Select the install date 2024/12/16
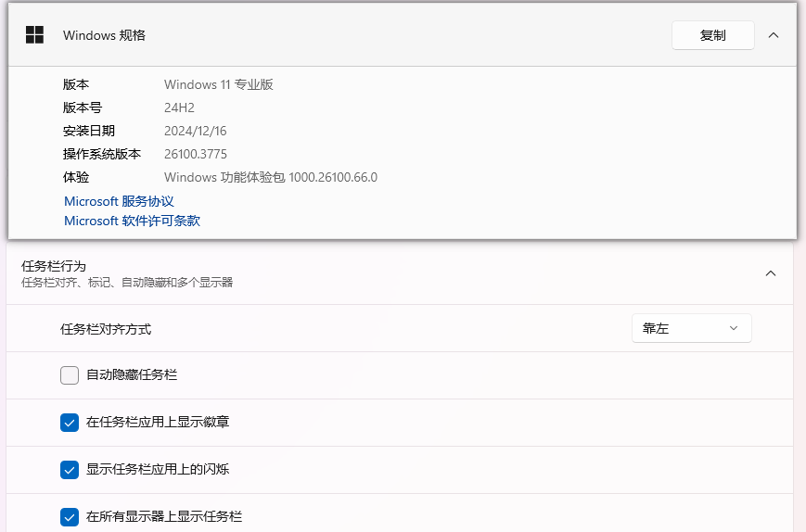 196,131
